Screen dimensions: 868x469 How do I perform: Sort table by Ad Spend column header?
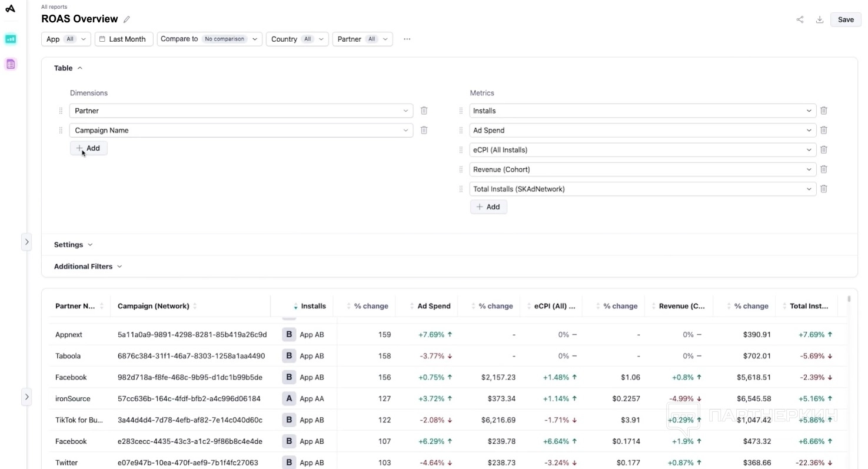433,306
